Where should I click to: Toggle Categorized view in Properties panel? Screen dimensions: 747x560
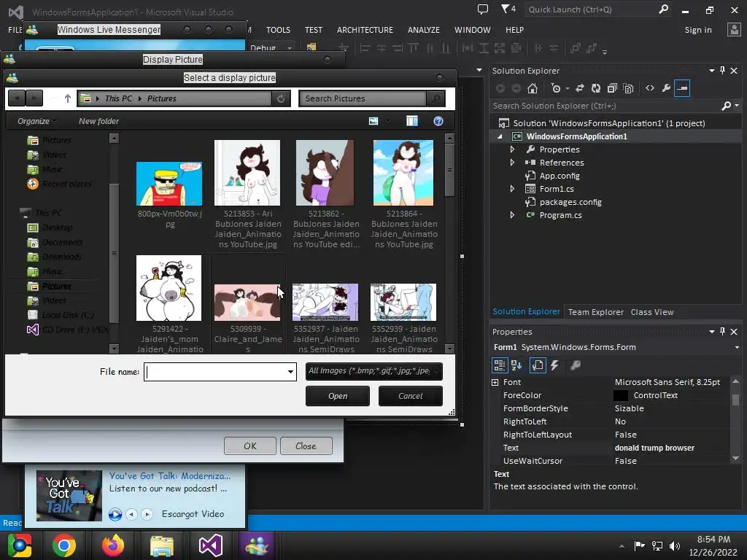(499, 365)
